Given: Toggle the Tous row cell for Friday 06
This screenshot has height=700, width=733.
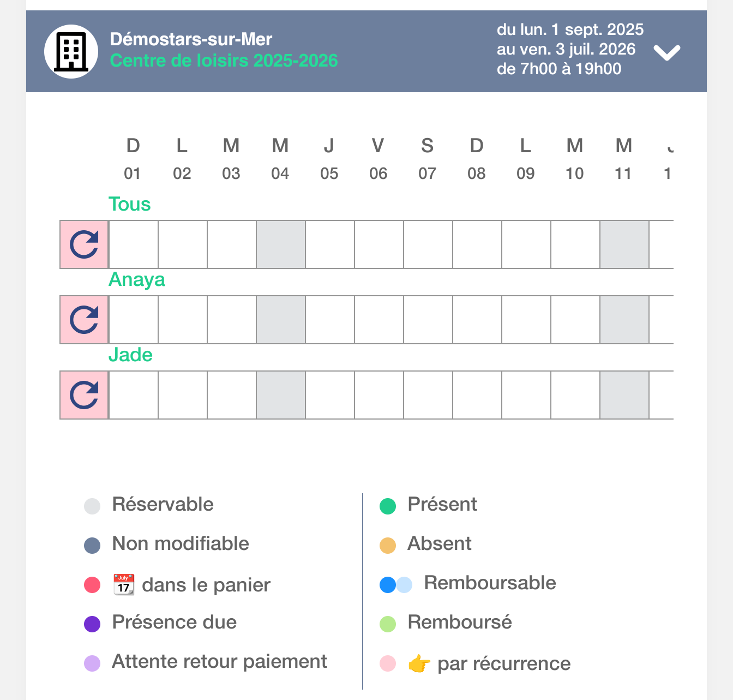Looking at the screenshot, I should coord(378,244).
